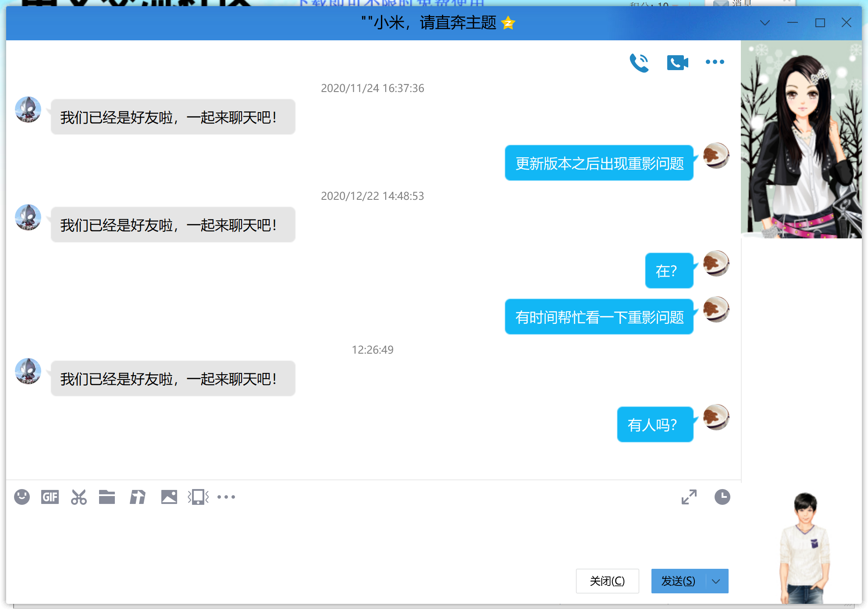
Task: Select the scissors screenshot tool
Action: pos(79,497)
